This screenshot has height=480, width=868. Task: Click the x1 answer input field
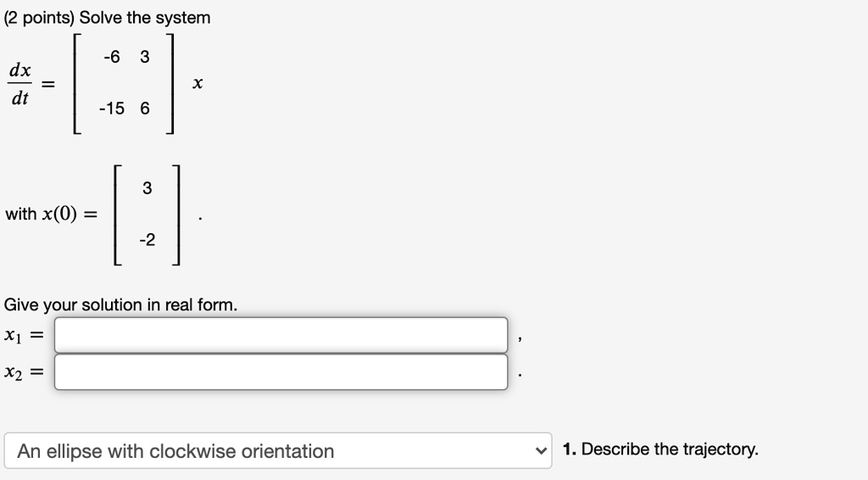coord(281,335)
